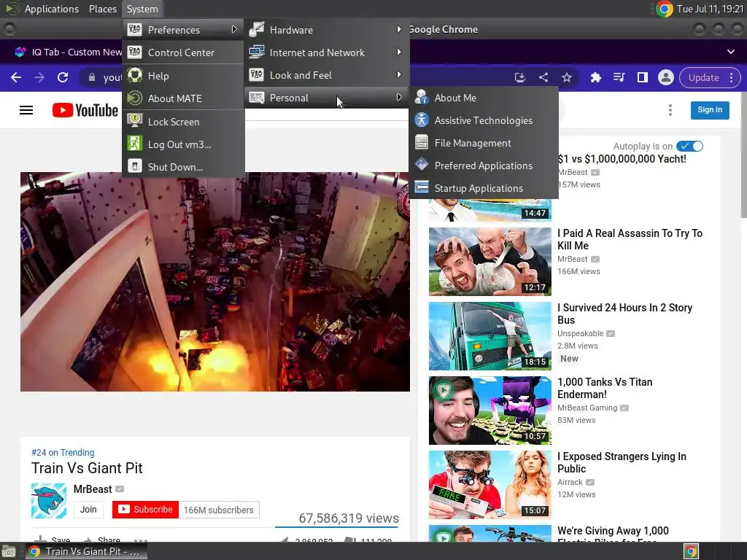Open the MrBeast channel avatar

click(x=49, y=501)
